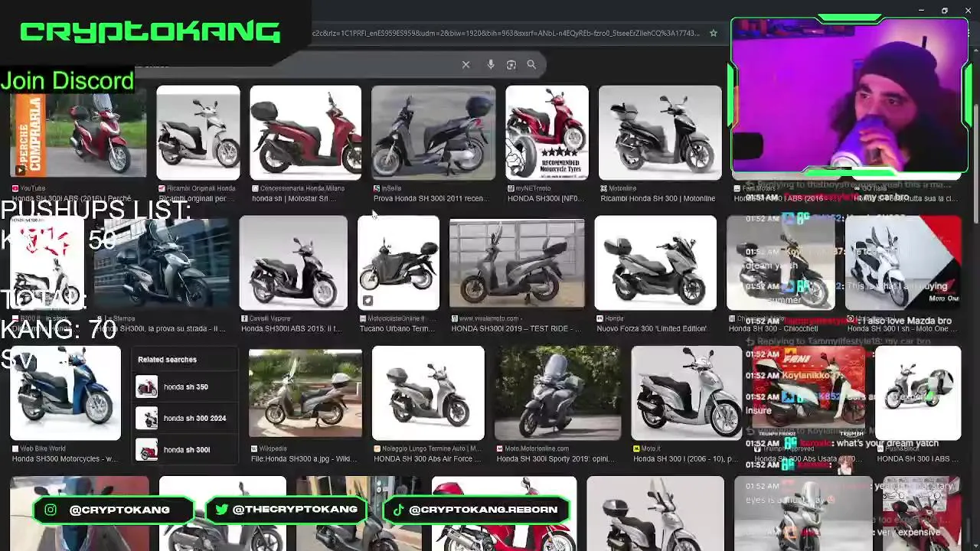The image size is (980, 551).
Task: Open link 'Prova Honda SH 300i 2011 recen...'
Action: point(430,199)
